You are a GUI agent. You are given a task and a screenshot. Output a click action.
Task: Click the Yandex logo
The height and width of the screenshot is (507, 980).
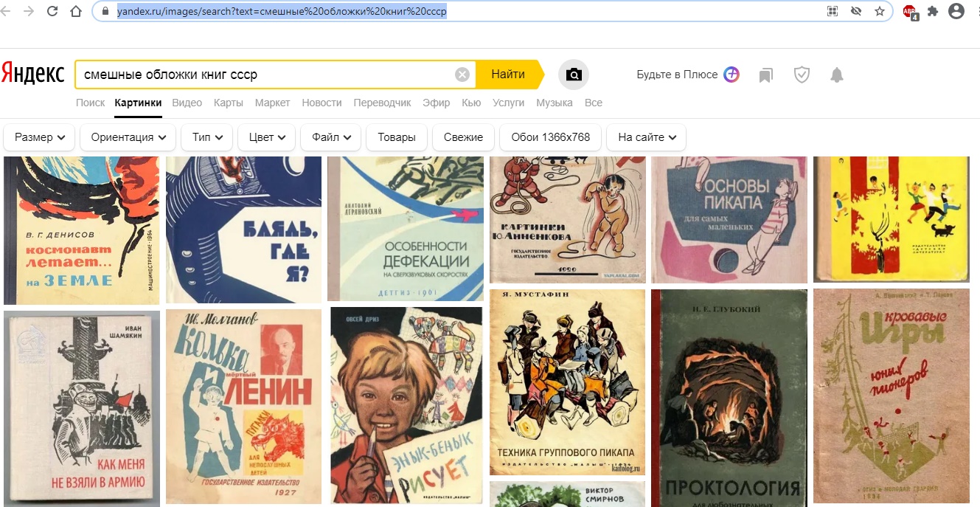point(32,72)
